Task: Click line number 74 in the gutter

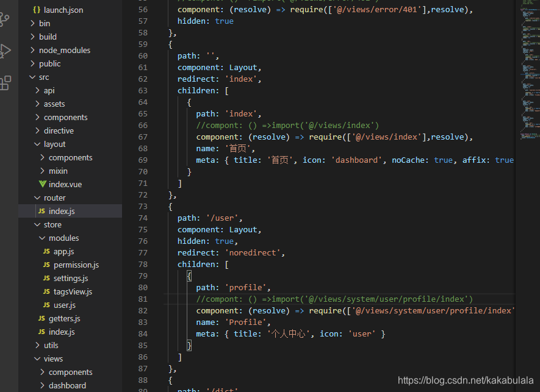Action: (143, 218)
